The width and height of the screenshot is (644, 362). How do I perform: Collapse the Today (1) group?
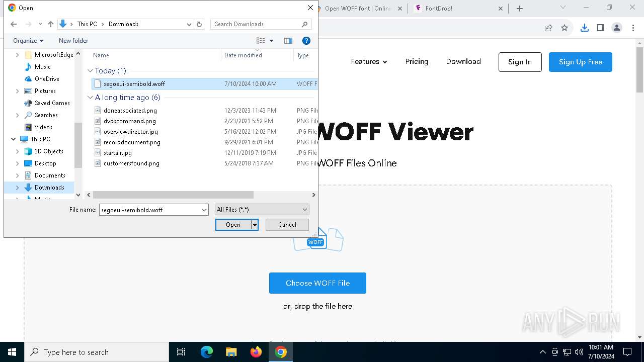click(x=91, y=71)
